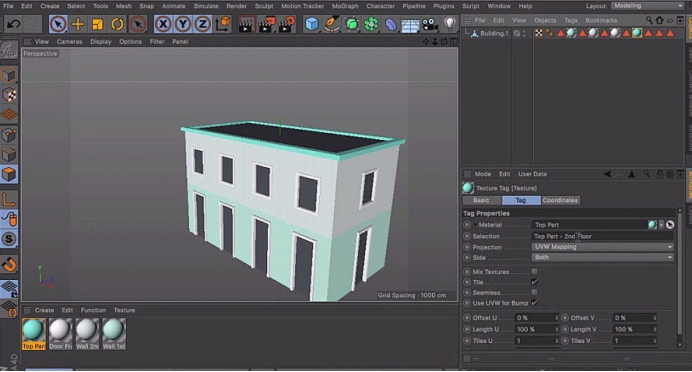
Task: Toggle the X axis lock
Action: pos(163,24)
